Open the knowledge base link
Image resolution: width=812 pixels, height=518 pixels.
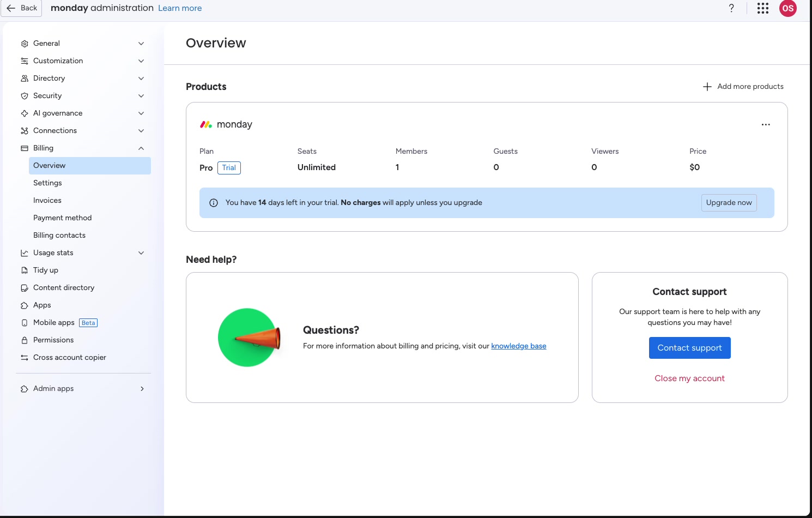[519, 346]
